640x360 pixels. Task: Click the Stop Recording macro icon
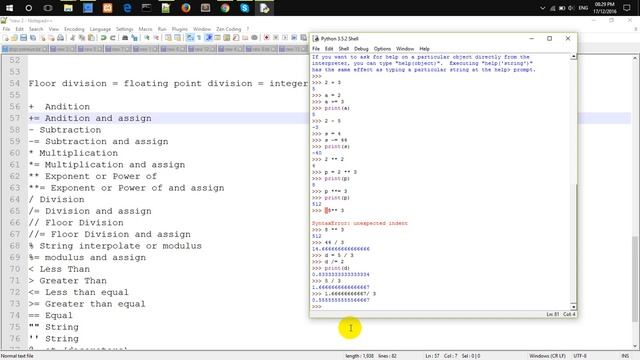click(276, 38)
